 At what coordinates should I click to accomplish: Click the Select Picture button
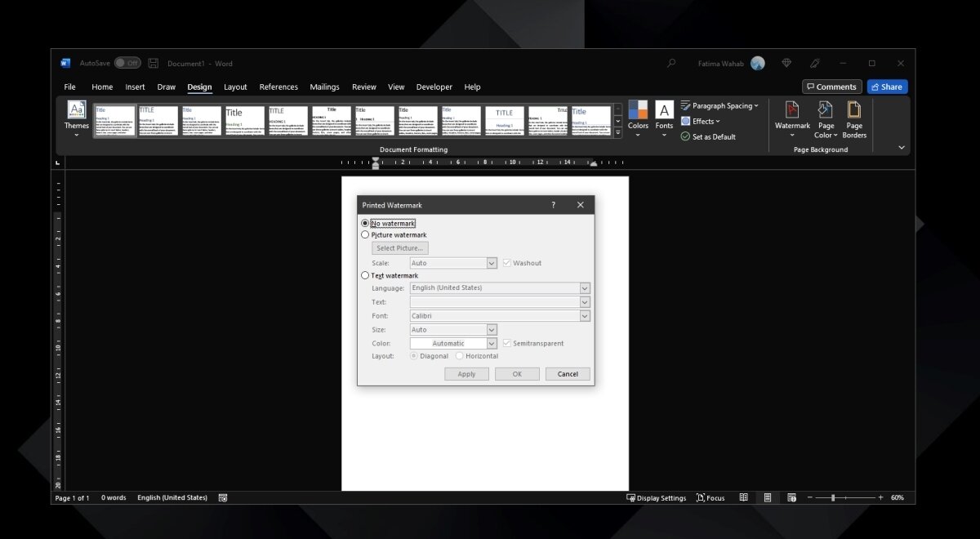click(399, 247)
